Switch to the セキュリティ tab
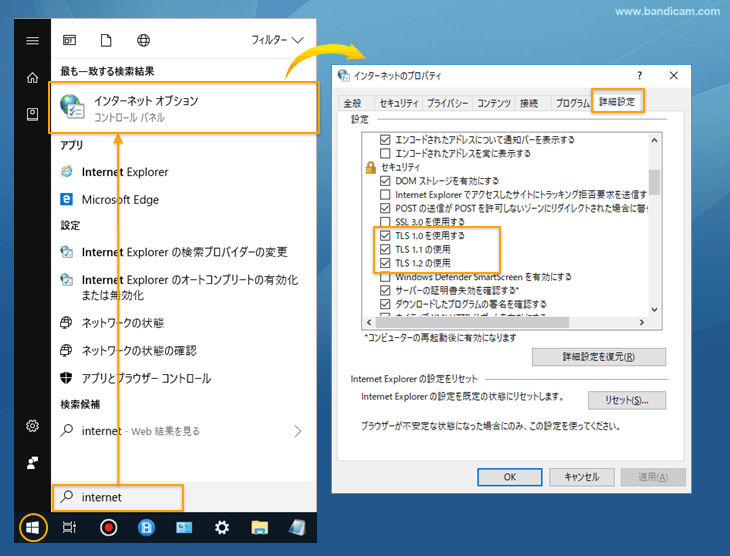The image size is (730, 556). (399, 103)
